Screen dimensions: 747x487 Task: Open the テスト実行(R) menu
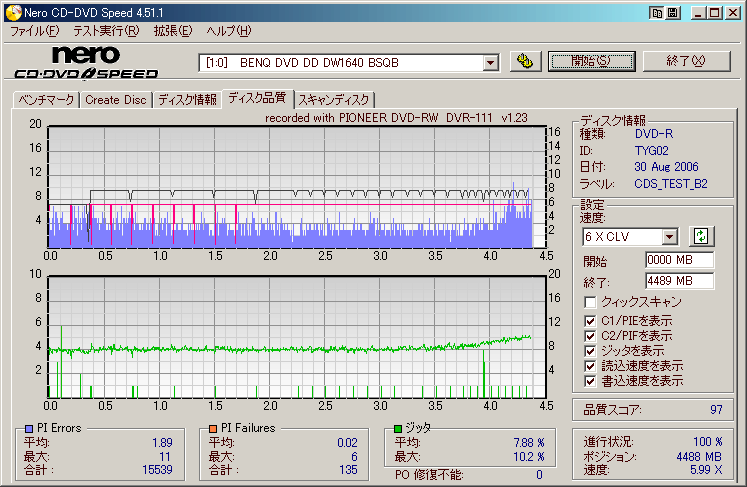point(106,31)
